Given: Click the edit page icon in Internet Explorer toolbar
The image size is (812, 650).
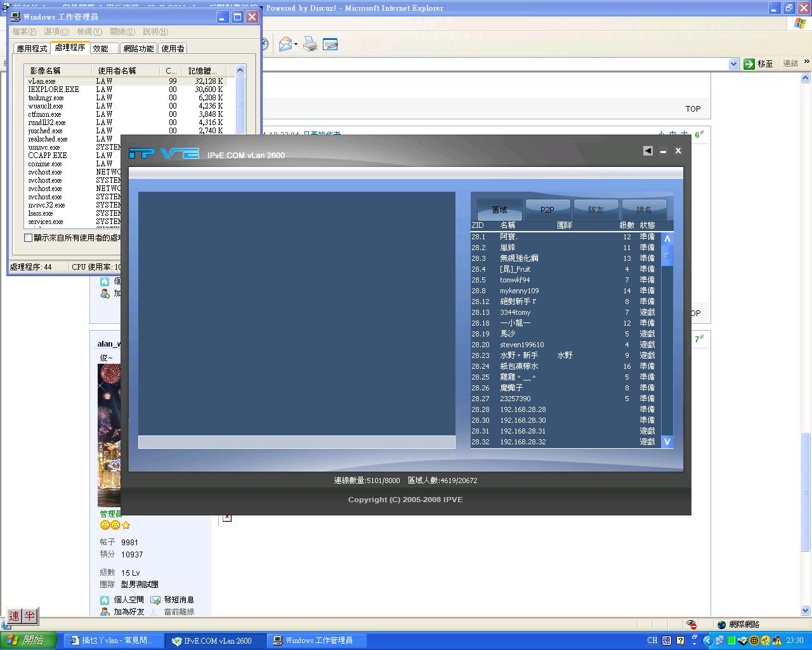Looking at the screenshot, I should (x=331, y=44).
